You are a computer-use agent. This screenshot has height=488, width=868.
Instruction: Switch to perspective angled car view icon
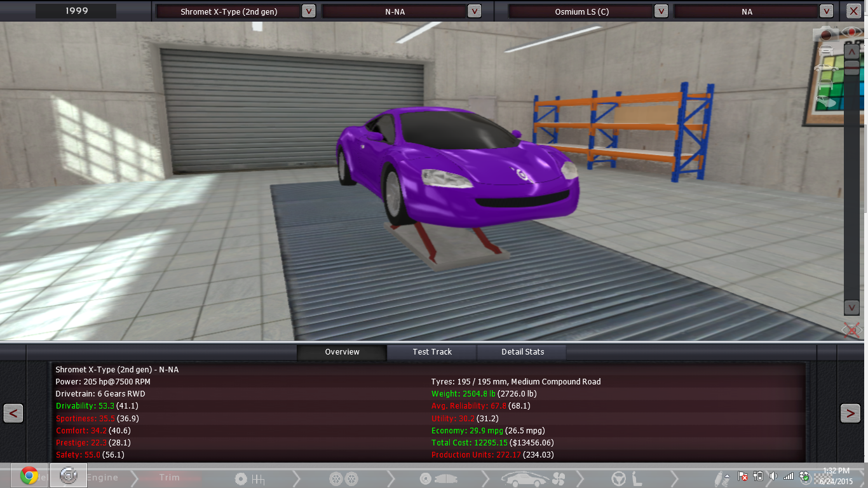pos(826,101)
